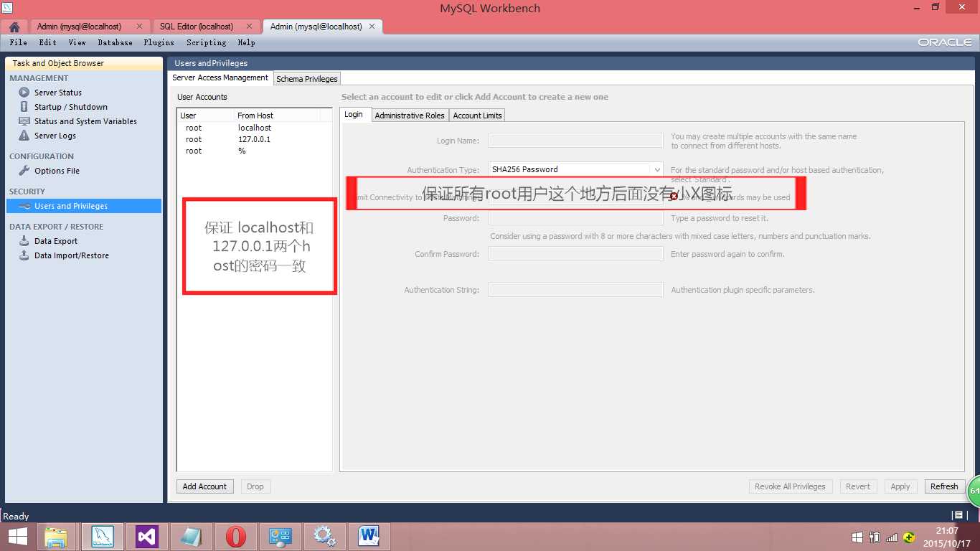The image size is (980, 551).
Task: Click the Startup / Shutdown icon
Action: tap(24, 107)
